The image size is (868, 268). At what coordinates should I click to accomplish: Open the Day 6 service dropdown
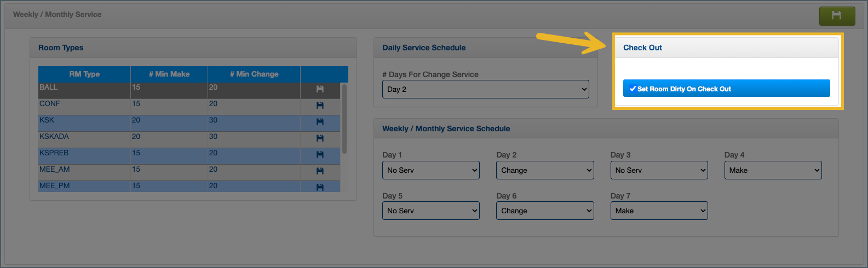coord(545,211)
